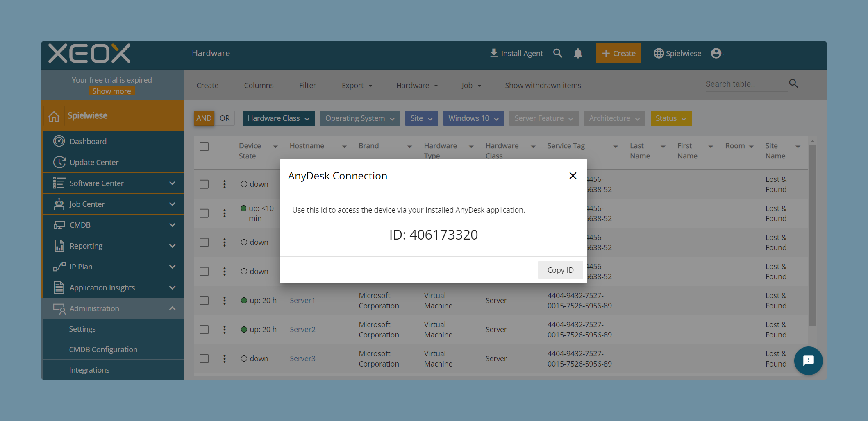This screenshot has width=868, height=421.
Task: Focus the Search table input field
Action: (x=746, y=84)
